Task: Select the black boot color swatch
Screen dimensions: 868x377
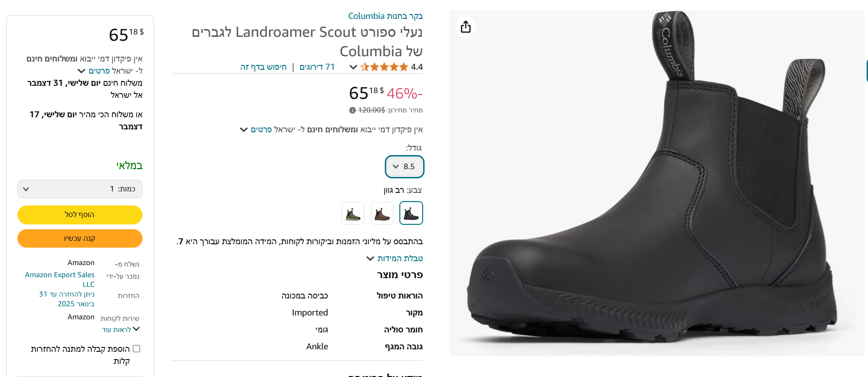Action: 411,213
